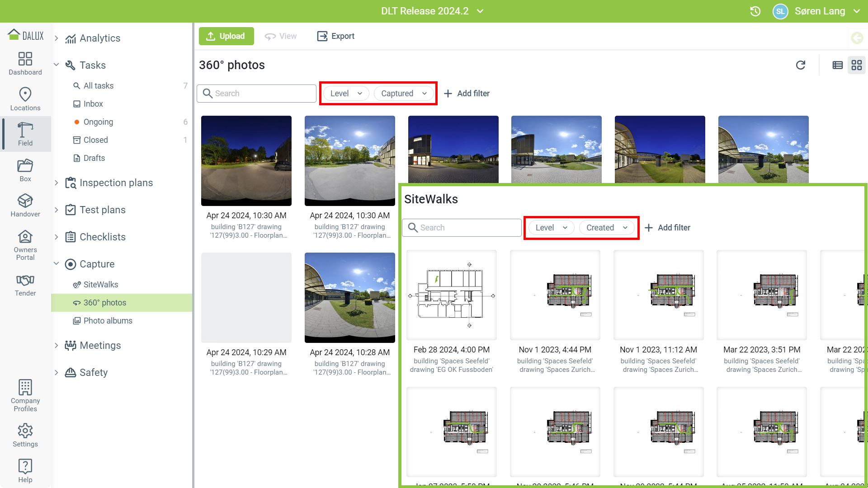Open the Box module
Screen dimensions: 868x488
25,170
